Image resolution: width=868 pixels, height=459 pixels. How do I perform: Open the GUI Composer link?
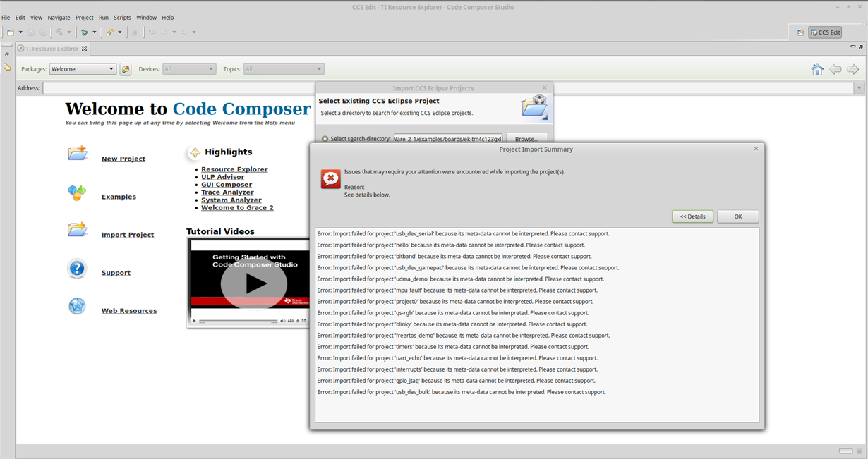[227, 185]
